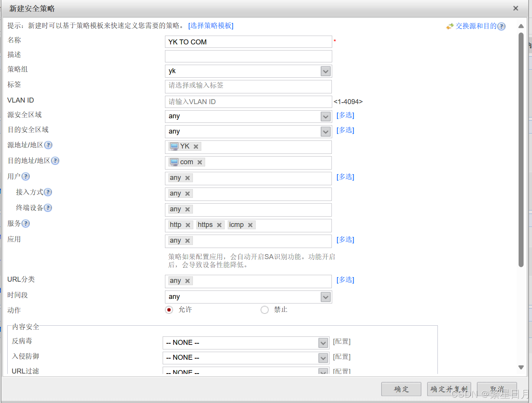The height and width of the screenshot is (403, 532).
Task: Click 多选 link for 用户
Action: [345, 177]
